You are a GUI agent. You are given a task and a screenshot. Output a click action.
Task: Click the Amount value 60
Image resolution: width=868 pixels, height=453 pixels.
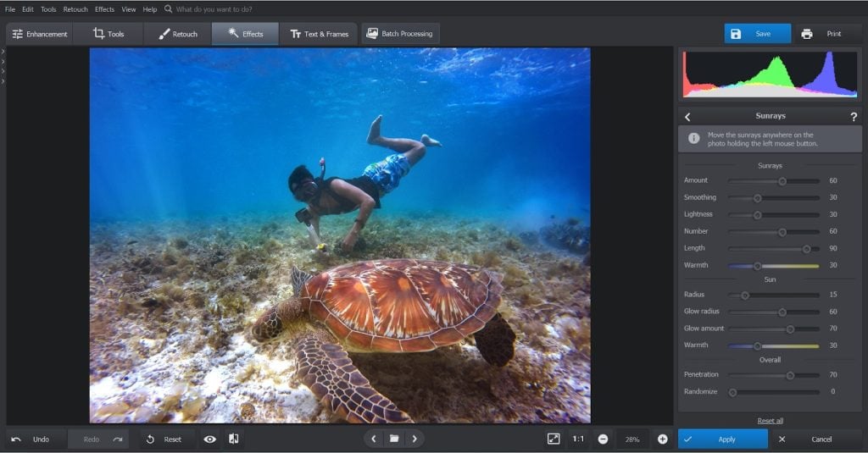pos(832,181)
